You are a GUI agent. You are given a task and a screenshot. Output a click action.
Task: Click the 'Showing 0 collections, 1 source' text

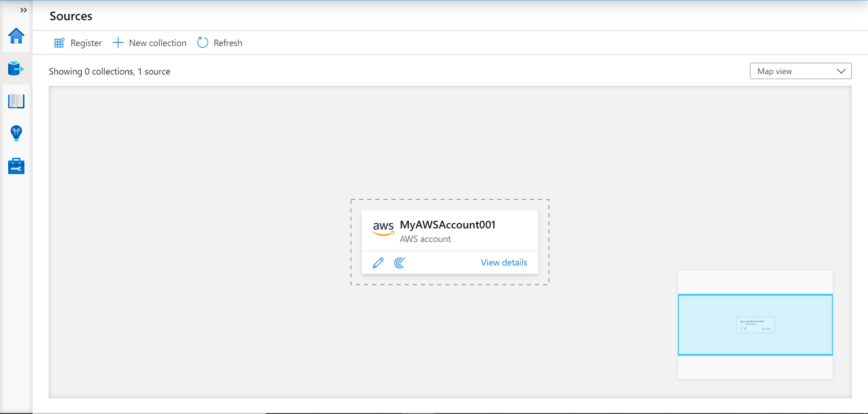pyautogui.click(x=109, y=71)
